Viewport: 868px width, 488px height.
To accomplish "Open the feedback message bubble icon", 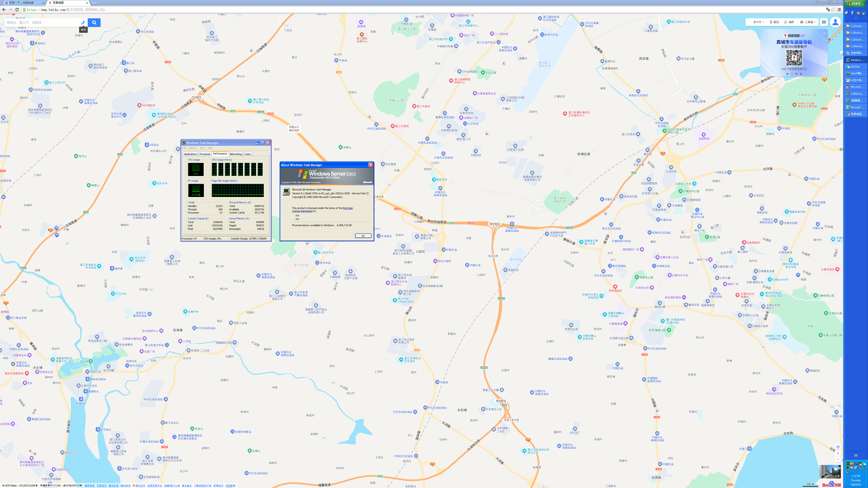I will click(824, 22).
